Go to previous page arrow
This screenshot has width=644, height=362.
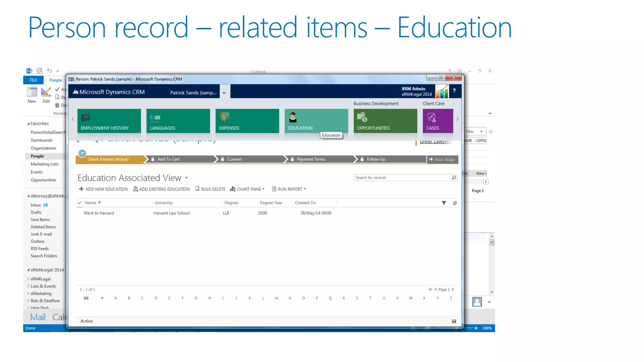coord(435,289)
